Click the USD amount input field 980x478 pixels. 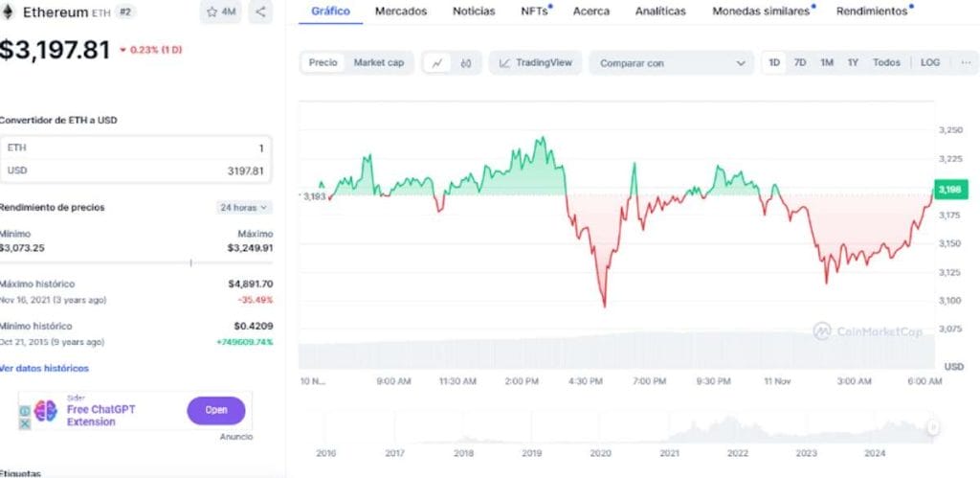[136, 171]
